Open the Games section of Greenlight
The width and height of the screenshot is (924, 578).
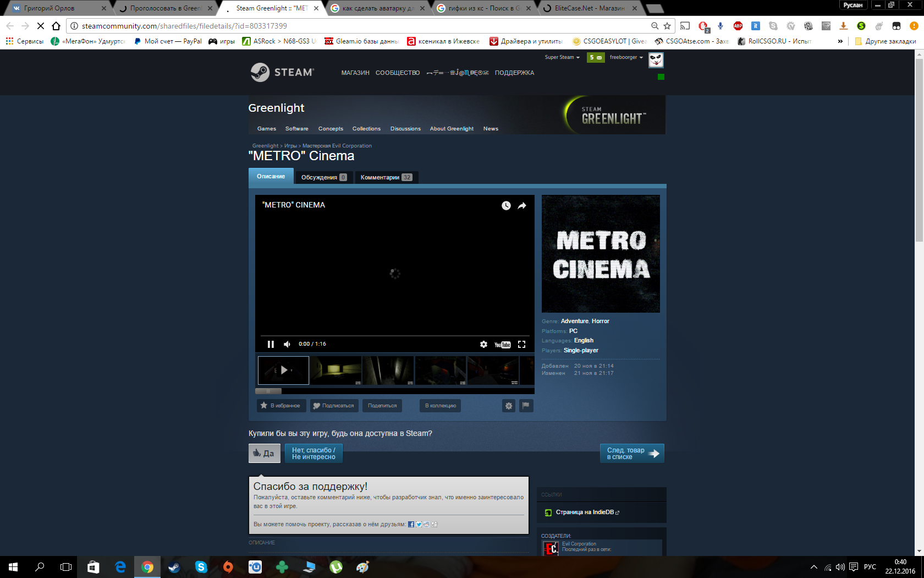(x=267, y=129)
